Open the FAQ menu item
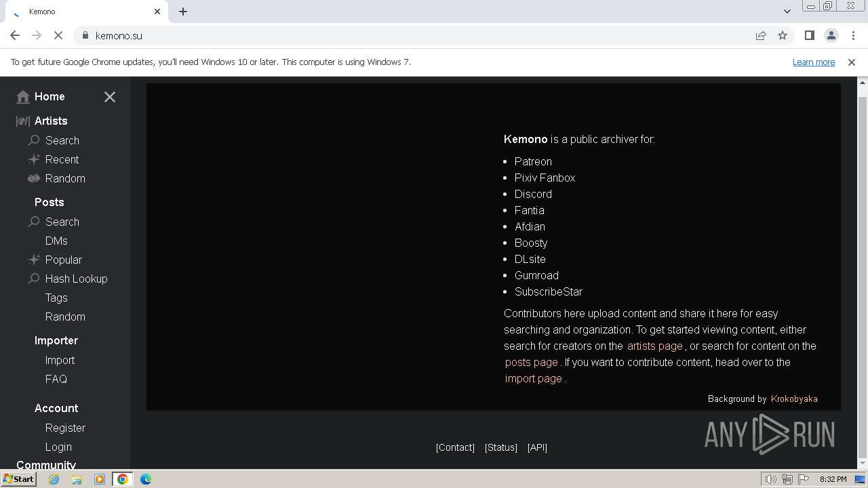 pos(56,379)
